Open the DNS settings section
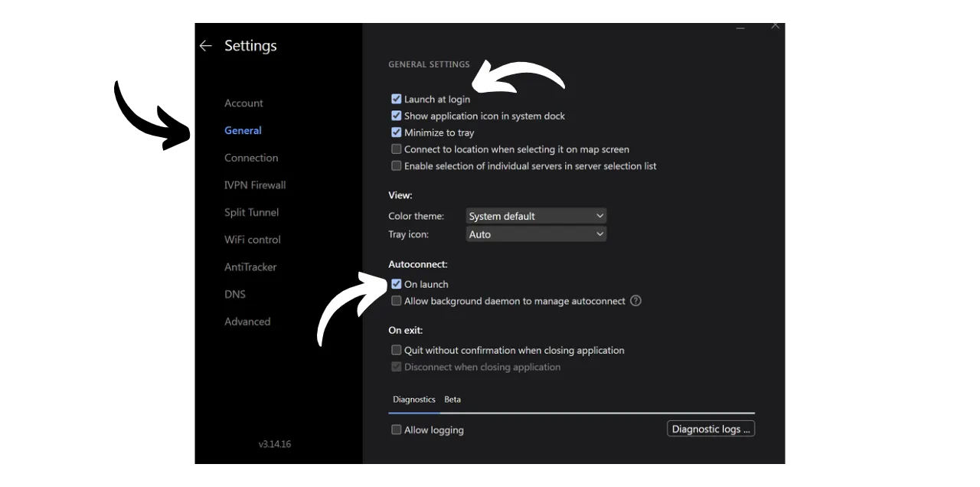 pyautogui.click(x=235, y=294)
